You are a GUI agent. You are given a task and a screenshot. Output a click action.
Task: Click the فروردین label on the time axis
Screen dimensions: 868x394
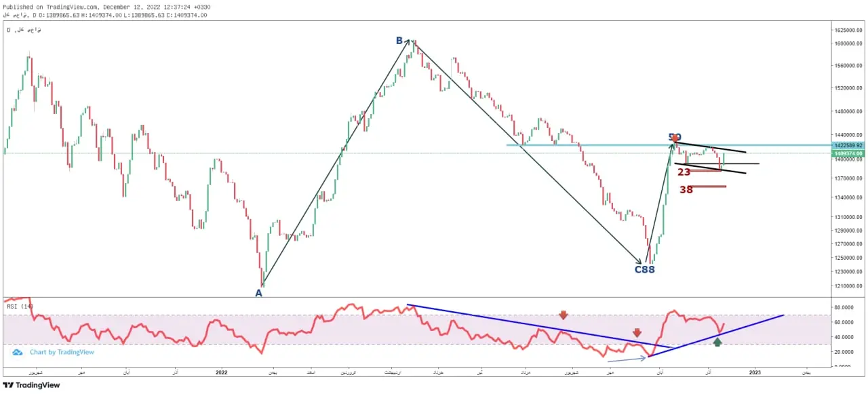347,372
